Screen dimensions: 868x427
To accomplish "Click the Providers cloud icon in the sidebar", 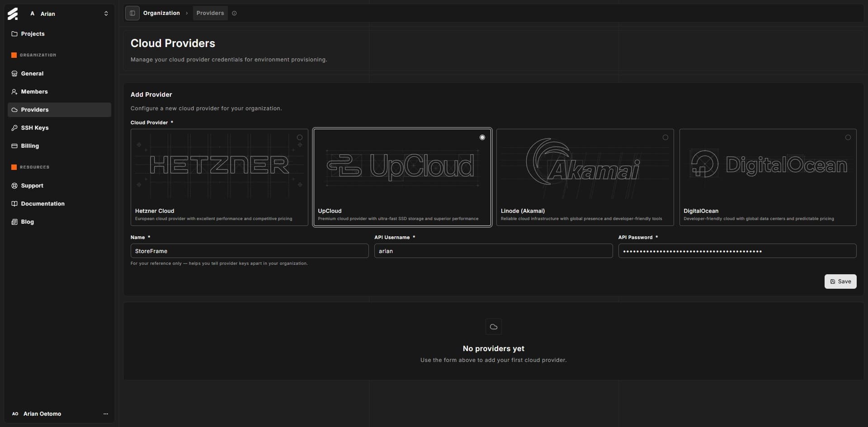I will click(14, 110).
